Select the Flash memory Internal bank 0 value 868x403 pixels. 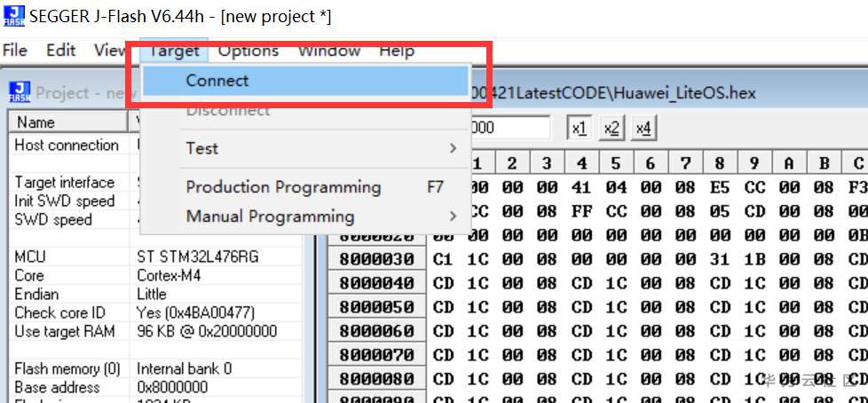184,368
